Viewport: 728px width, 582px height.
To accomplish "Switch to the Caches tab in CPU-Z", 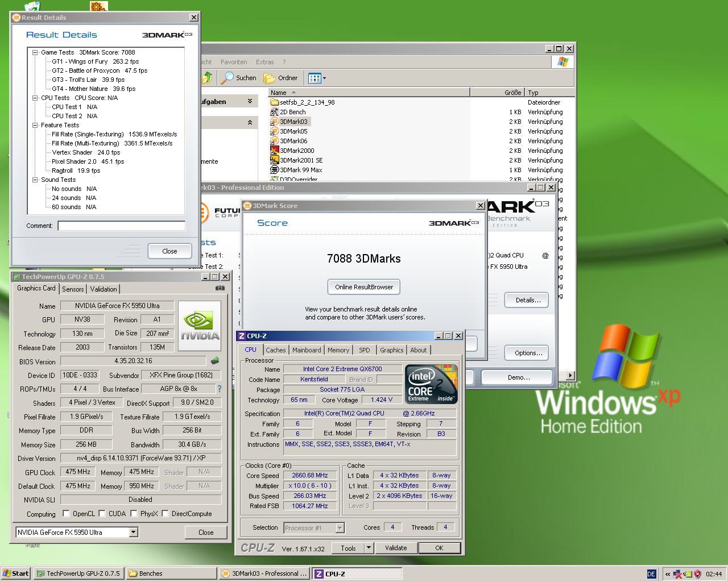I will click(x=276, y=350).
